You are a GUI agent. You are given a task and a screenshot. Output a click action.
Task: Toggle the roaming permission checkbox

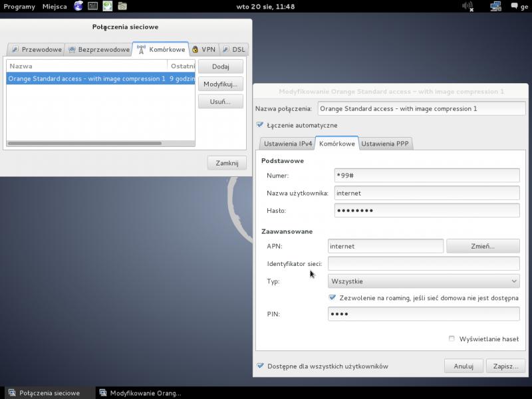click(x=332, y=298)
